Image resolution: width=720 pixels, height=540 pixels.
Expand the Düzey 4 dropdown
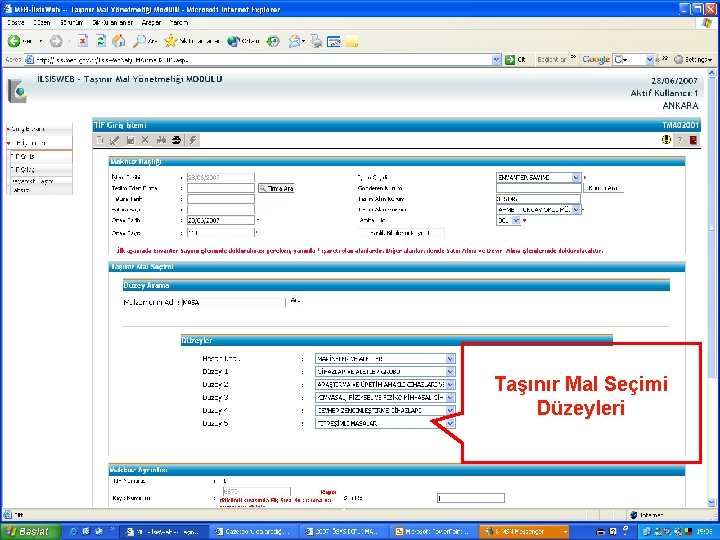pos(450,410)
